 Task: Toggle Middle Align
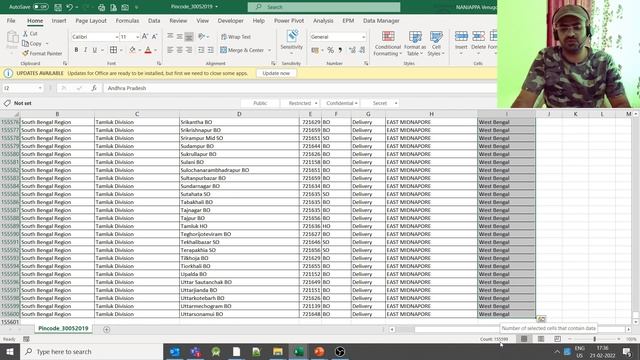pos(180,37)
